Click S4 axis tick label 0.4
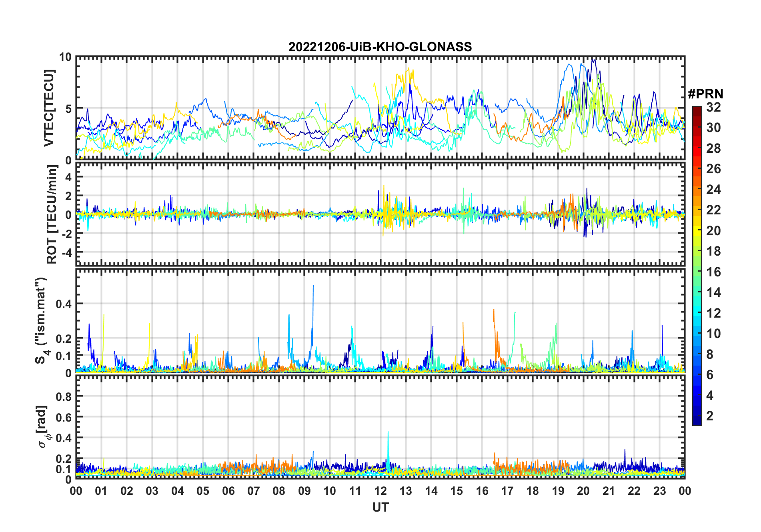 click(x=64, y=304)
